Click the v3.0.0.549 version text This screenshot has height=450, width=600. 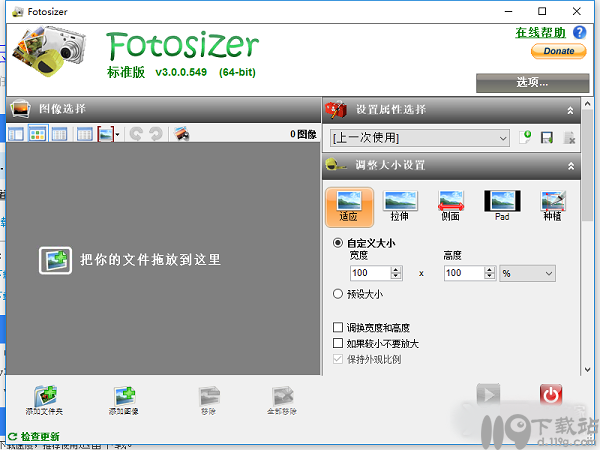pos(181,72)
